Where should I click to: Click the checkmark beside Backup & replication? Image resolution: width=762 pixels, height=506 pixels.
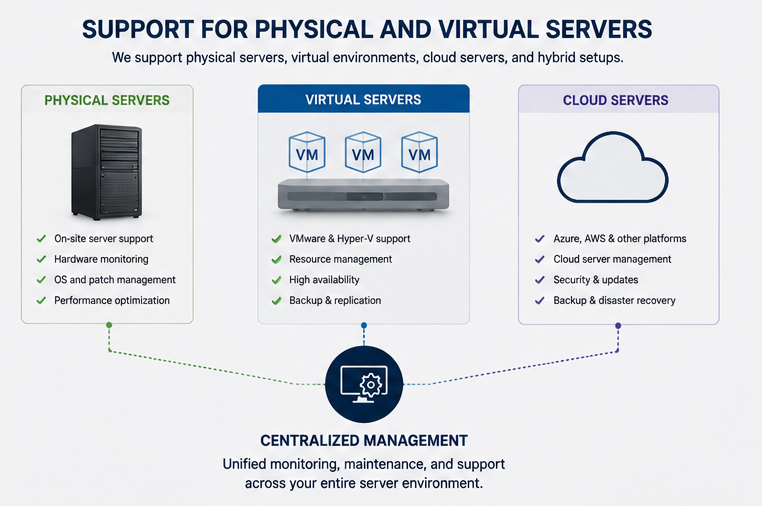pyautogui.click(x=277, y=300)
